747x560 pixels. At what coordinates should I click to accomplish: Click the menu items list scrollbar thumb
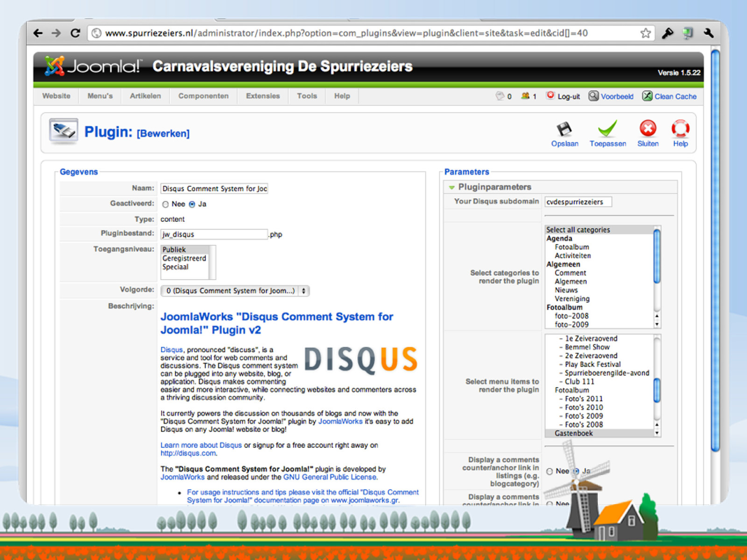[657, 390]
